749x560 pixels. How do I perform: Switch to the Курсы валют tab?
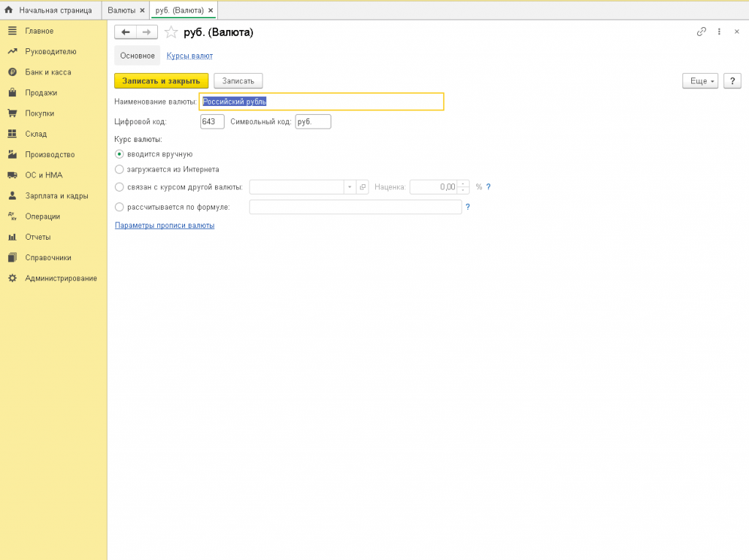click(x=189, y=56)
